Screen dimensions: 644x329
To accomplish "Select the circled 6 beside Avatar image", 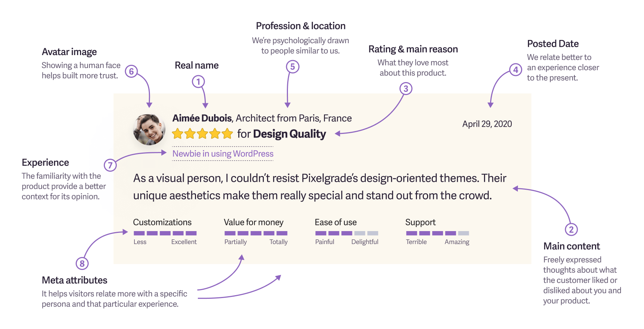I will pyautogui.click(x=132, y=71).
